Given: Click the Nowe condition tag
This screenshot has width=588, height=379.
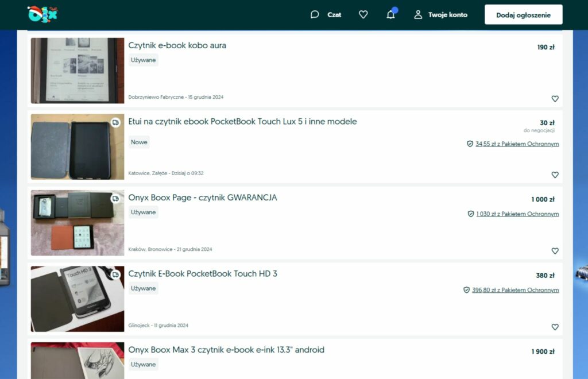Looking at the screenshot, I should (139, 142).
